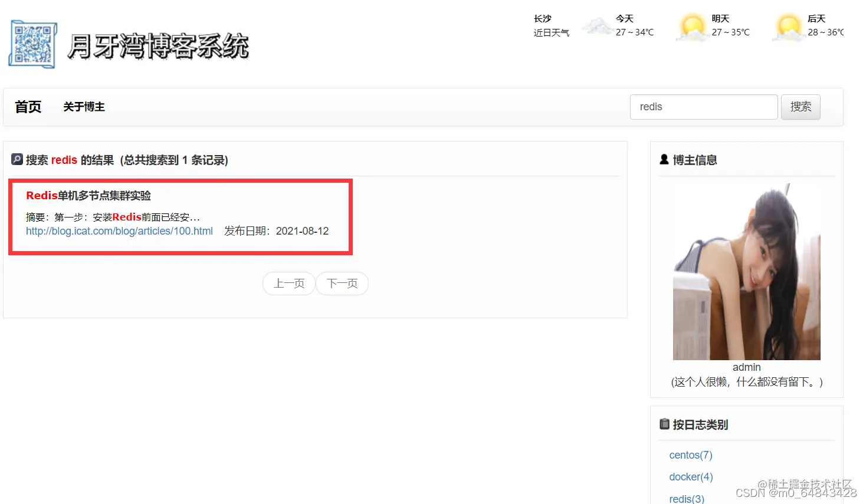
Task: Open the centos(7) category link
Action: [690, 454]
